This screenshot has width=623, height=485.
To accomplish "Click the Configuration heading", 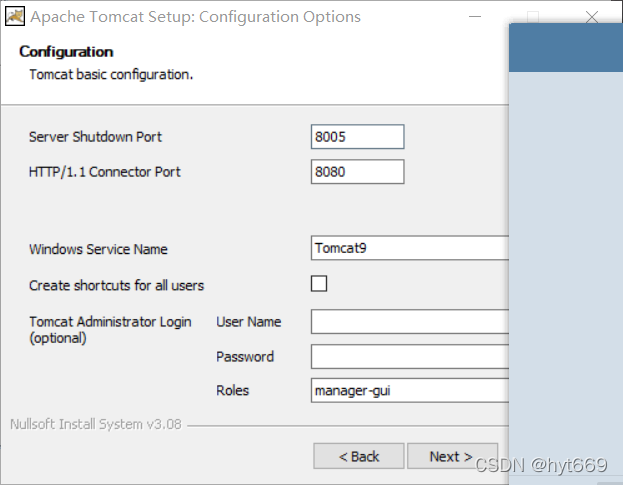I will [x=66, y=52].
